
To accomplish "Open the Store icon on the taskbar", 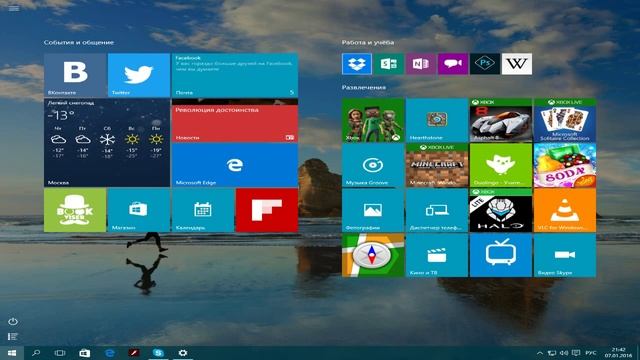I will point(84,353).
